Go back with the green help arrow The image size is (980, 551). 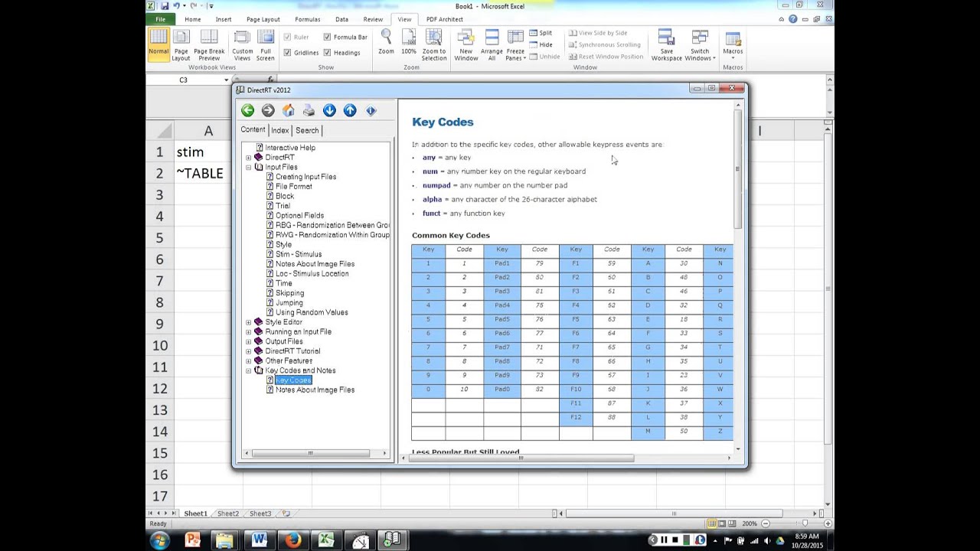point(247,110)
